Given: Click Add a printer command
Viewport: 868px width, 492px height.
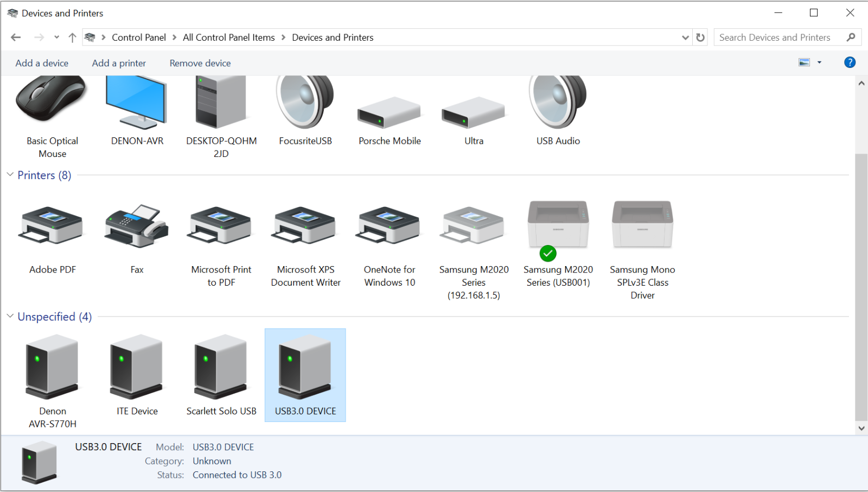Looking at the screenshot, I should tap(119, 63).
